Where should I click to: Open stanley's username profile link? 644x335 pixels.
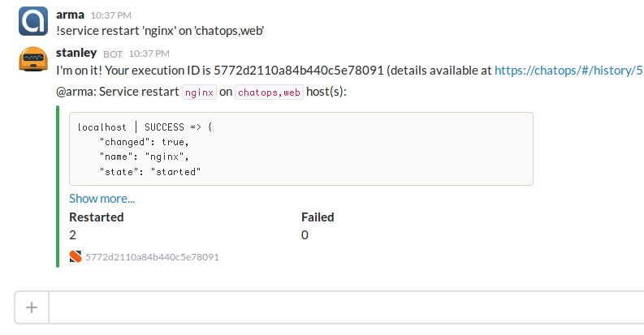point(76,53)
